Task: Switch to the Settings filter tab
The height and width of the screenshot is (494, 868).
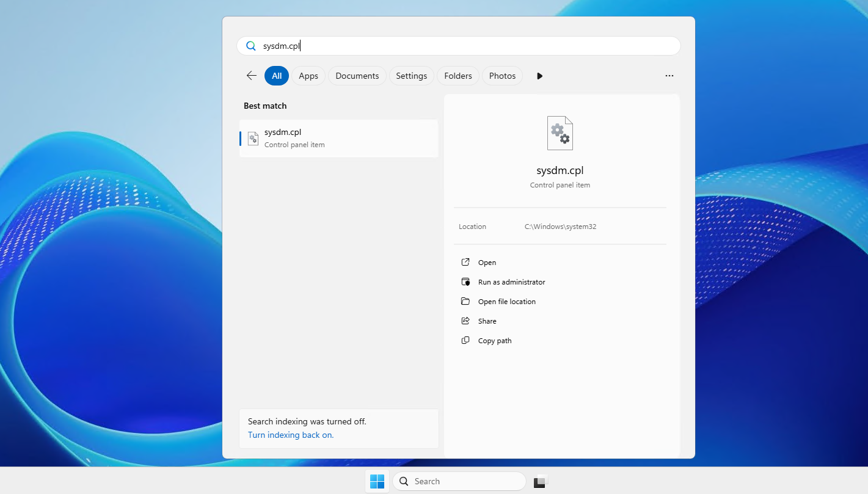Action: [x=412, y=76]
